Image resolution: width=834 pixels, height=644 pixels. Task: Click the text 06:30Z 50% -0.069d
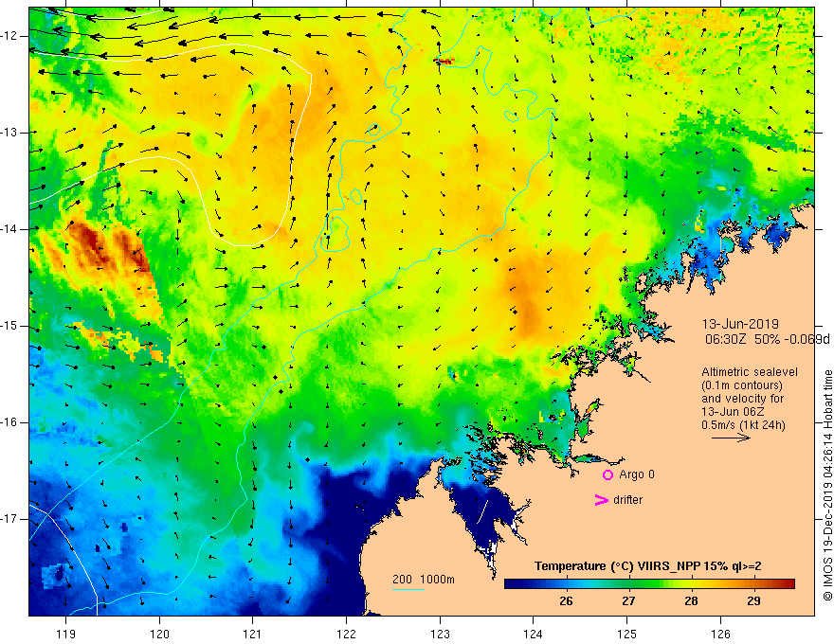[767, 340]
